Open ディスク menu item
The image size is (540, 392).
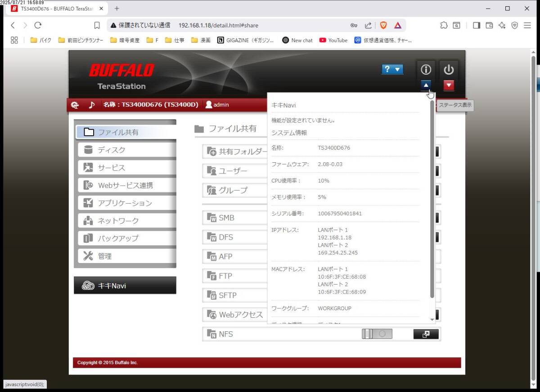[127, 150]
